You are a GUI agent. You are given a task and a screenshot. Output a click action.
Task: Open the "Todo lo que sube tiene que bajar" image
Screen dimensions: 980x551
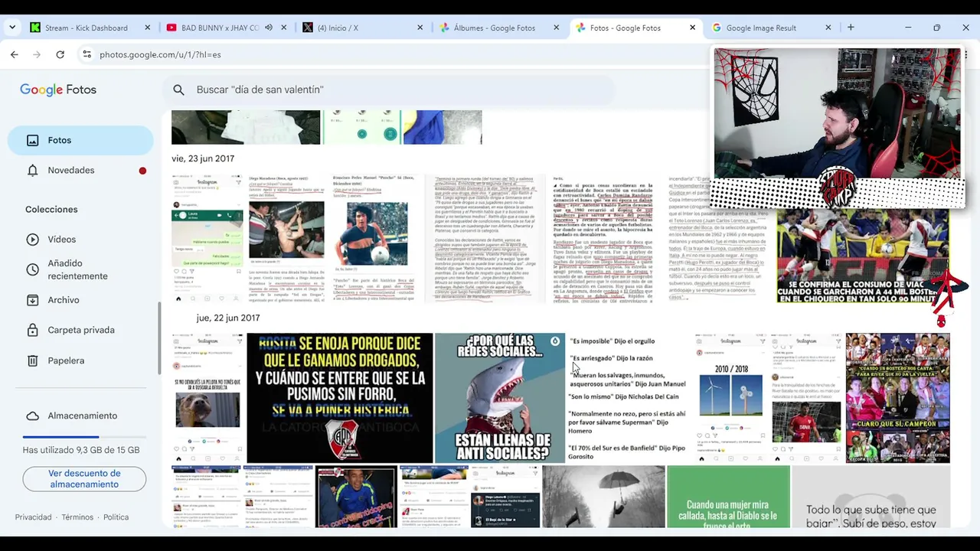[x=871, y=497]
